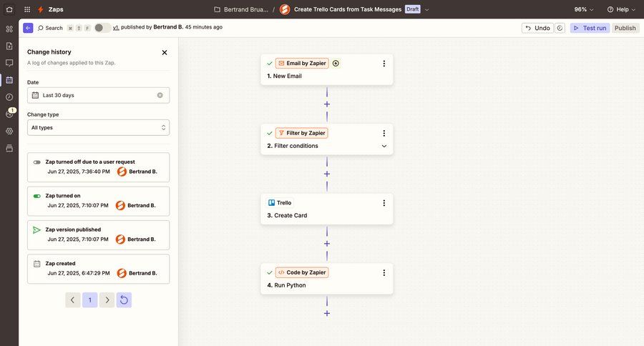Close the Change history panel

pos(165,52)
